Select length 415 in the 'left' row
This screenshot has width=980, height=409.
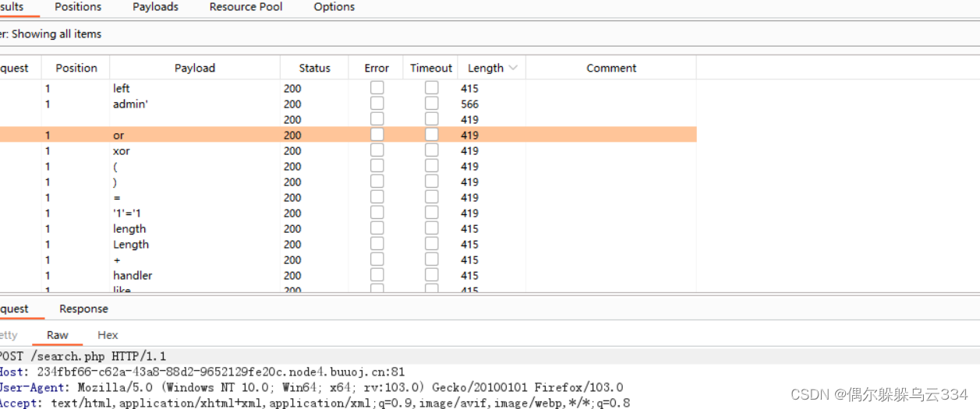tap(469, 88)
